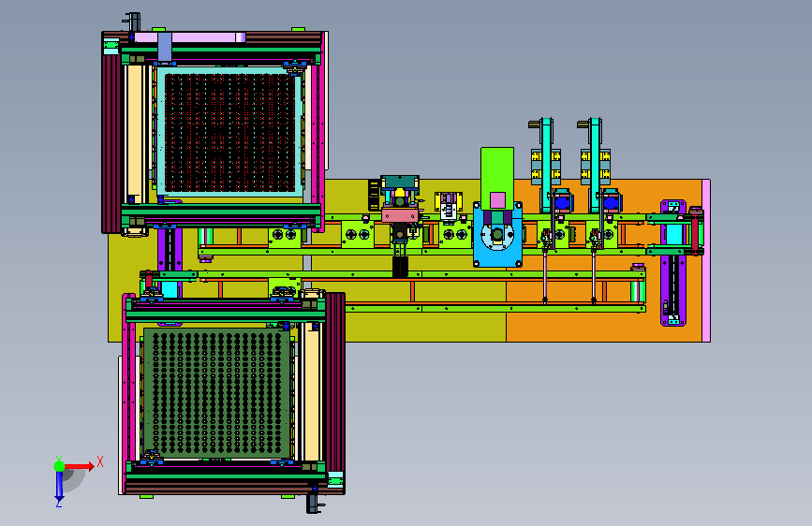
Task: Pick the pink strip on the orange plate's edge
Action: pos(706,260)
